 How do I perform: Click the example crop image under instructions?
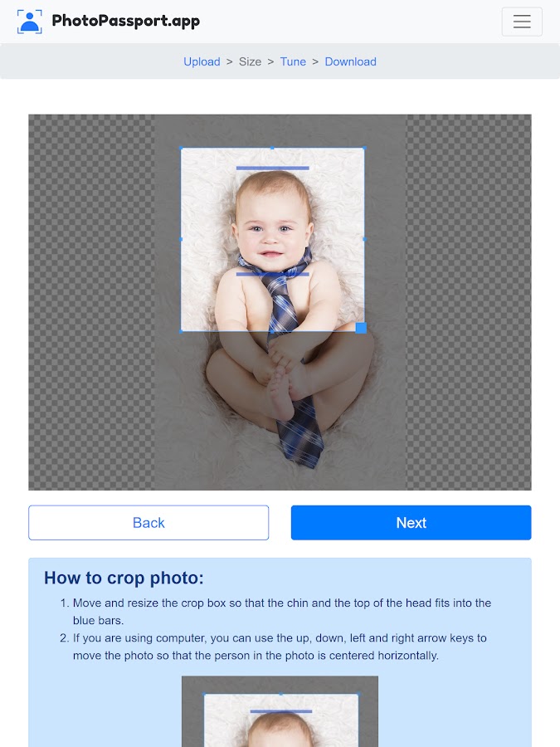coord(280,711)
